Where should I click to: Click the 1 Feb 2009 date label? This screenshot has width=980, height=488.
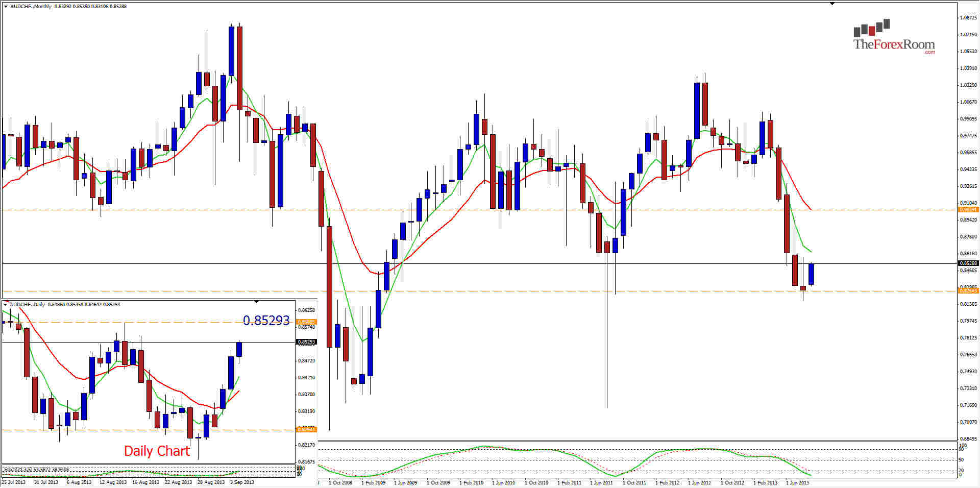point(374,482)
